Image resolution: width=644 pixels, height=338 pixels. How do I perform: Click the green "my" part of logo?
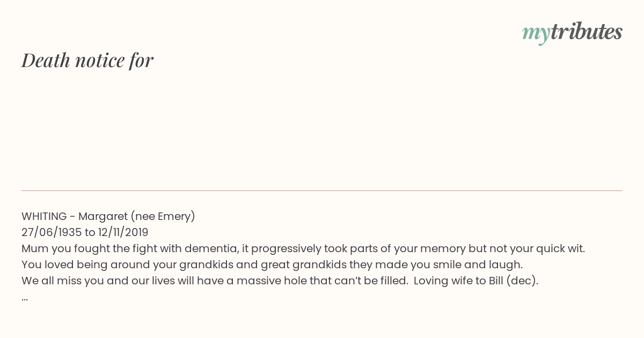[536, 34]
